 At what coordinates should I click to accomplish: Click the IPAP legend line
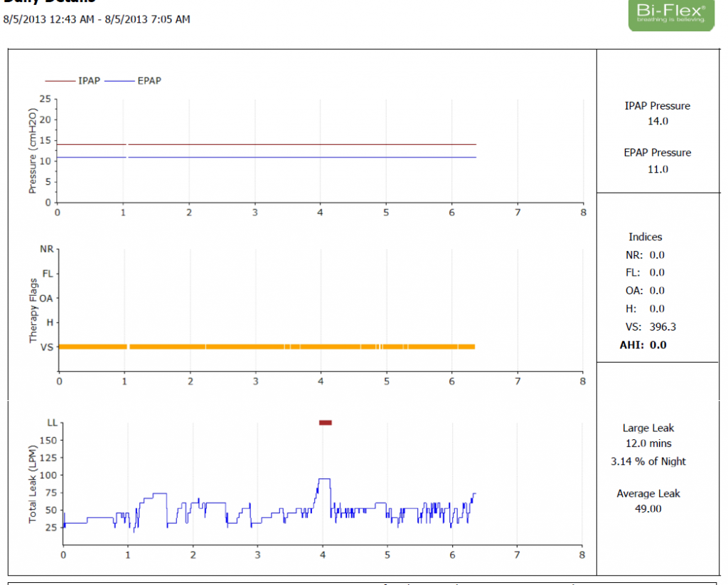click(x=60, y=81)
